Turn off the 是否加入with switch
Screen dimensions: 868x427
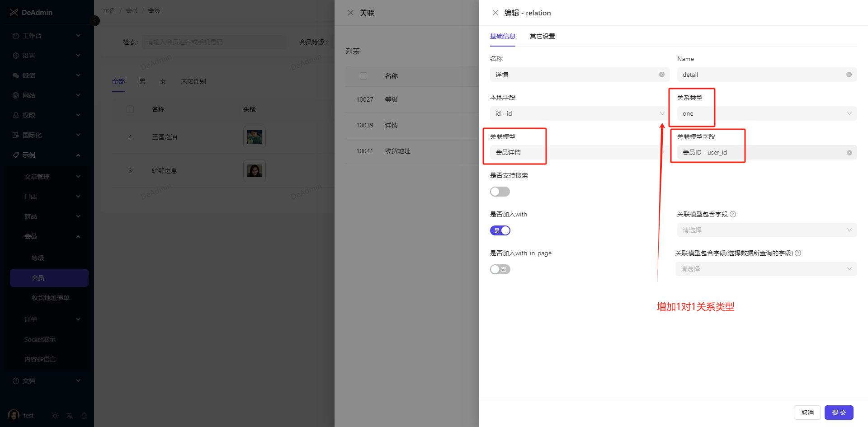pyautogui.click(x=500, y=230)
